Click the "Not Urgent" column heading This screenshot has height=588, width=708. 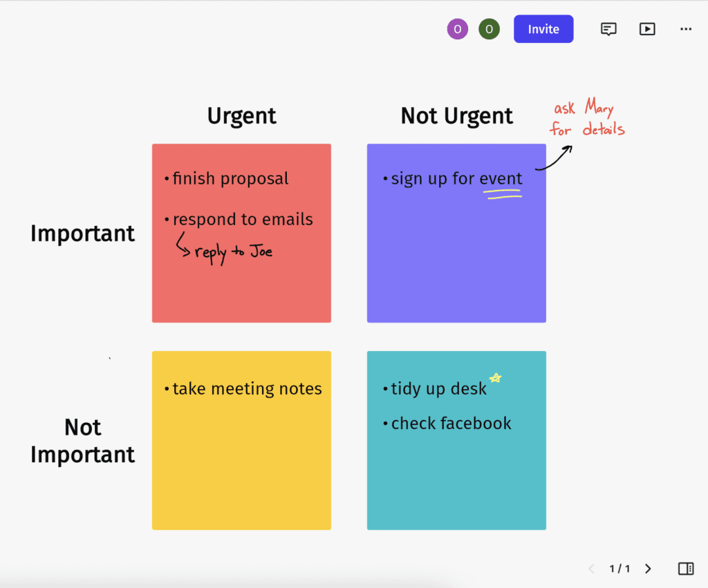click(x=456, y=116)
